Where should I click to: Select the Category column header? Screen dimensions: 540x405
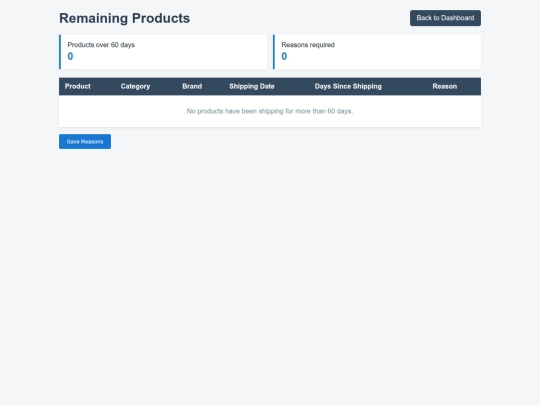click(135, 86)
